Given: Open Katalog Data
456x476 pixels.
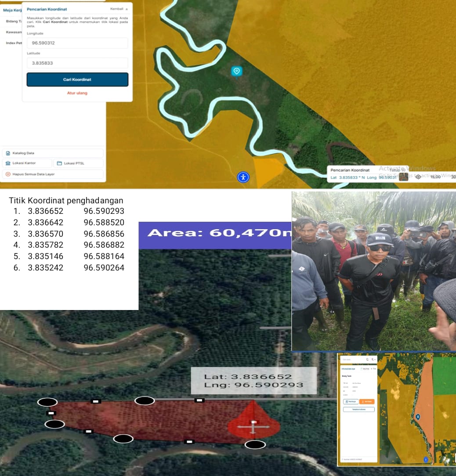Looking at the screenshot, I should click(53, 153).
